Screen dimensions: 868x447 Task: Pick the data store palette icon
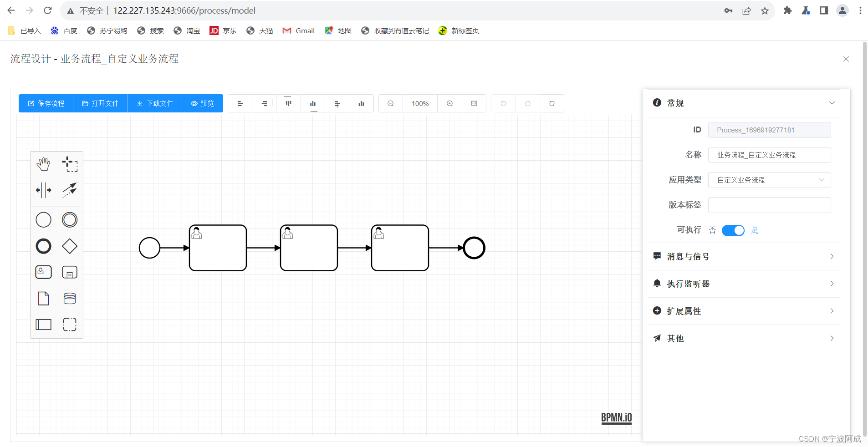70,299
